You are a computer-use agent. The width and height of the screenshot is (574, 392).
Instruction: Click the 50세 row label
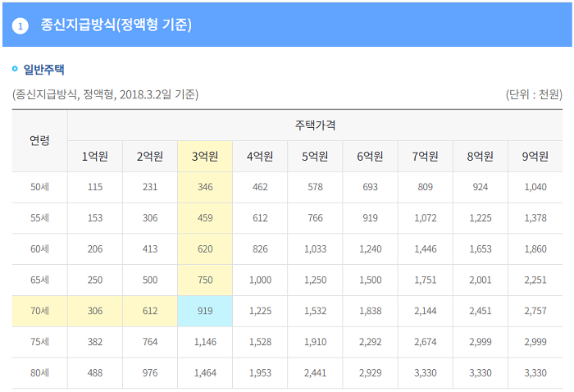[x=39, y=187]
